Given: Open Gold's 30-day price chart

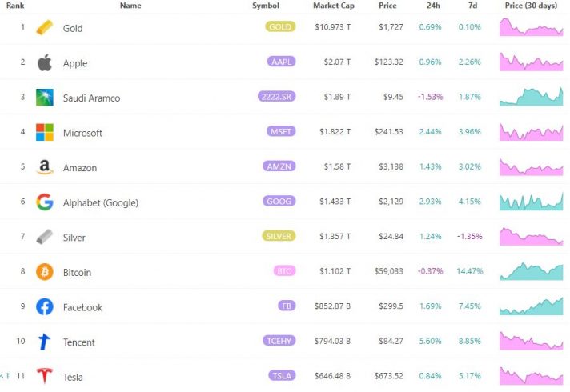Looking at the screenshot, I should pyautogui.click(x=531, y=27).
